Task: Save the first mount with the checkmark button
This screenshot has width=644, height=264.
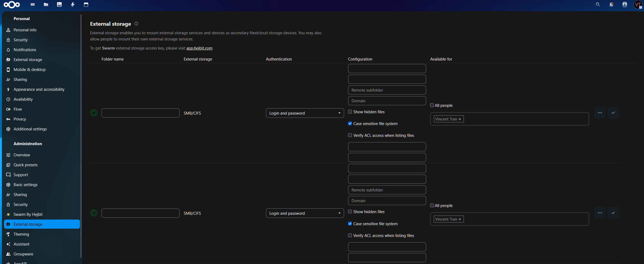Action: click(613, 113)
